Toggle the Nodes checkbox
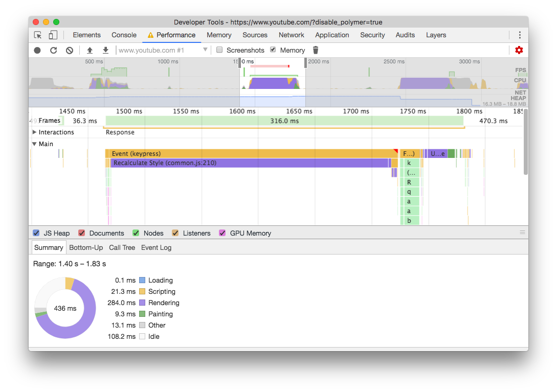557x392 pixels. click(136, 233)
